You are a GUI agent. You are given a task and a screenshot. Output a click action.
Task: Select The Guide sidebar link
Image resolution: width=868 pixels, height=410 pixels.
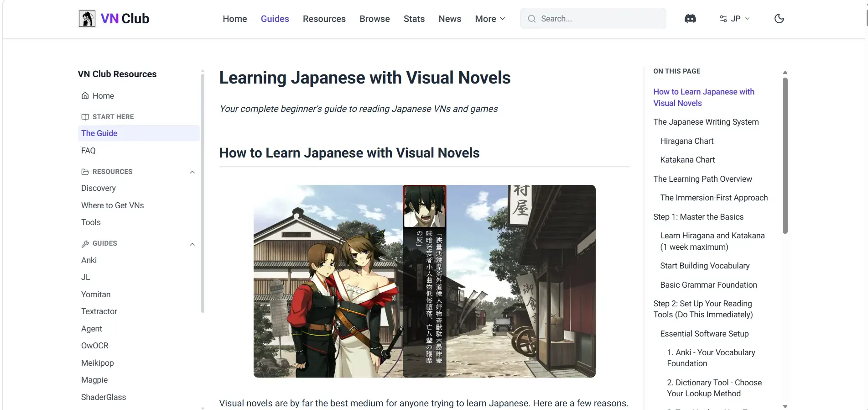point(139,133)
